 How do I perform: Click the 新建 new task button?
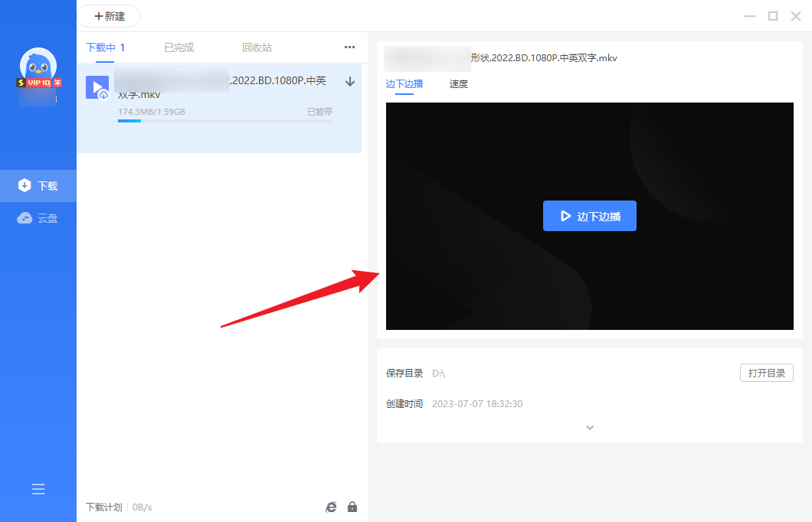109,16
